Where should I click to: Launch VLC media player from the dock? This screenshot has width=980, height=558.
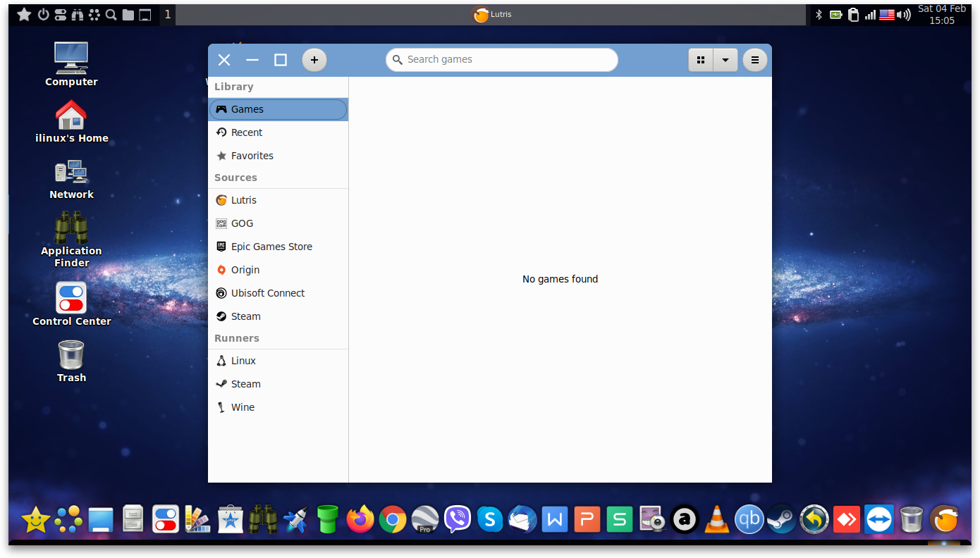click(x=717, y=520)
